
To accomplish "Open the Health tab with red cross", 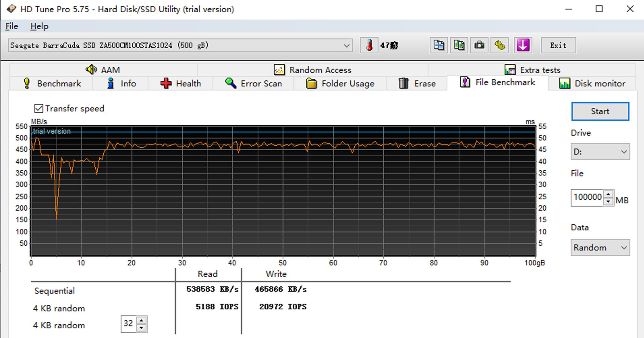I will point(181,83).
